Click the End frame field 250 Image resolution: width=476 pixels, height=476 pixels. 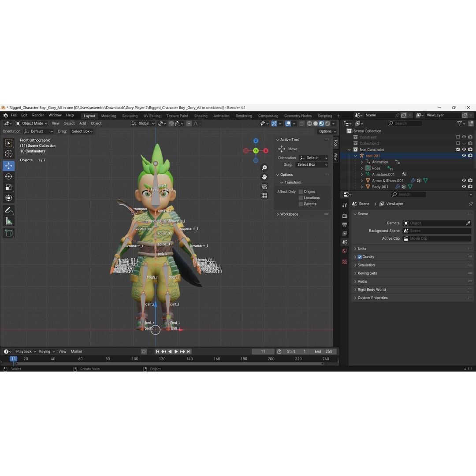click(324, 352)
